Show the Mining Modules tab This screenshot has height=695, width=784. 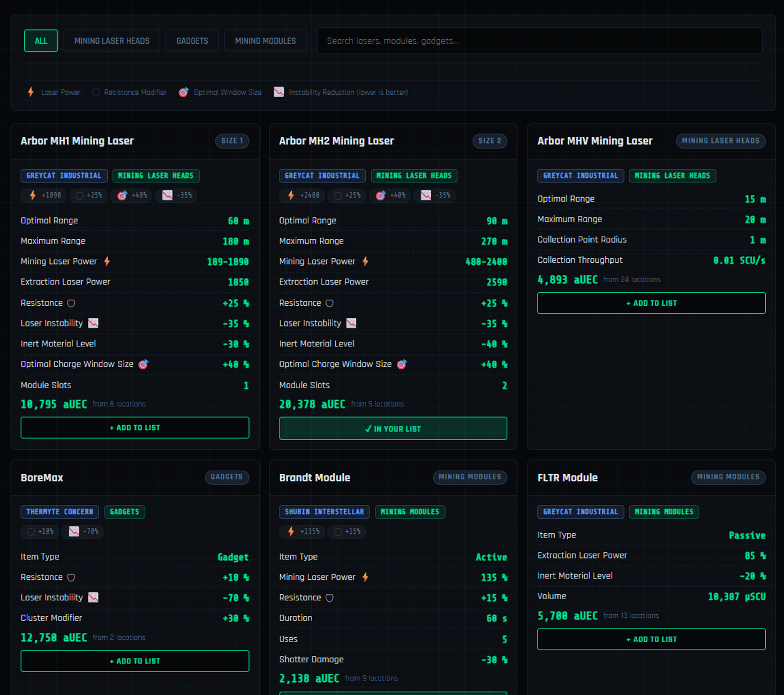(x=265, y=41)
